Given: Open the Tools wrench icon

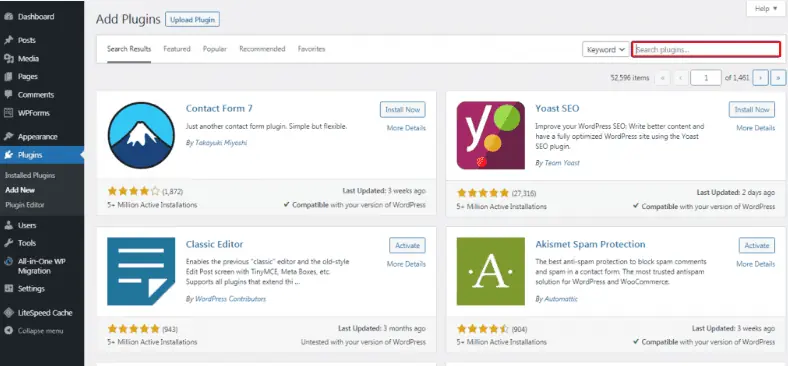Looking at the screenshot, I should tap(8, 243).
